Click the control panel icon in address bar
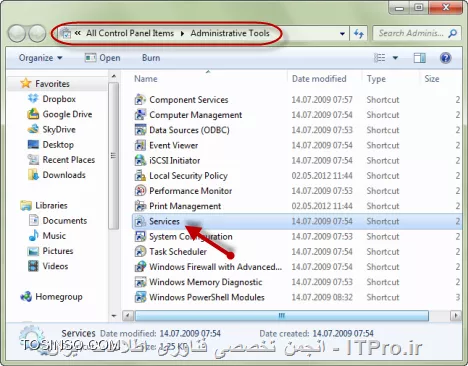This screenshot has height=366, width=468. click(x=66, y=33)
